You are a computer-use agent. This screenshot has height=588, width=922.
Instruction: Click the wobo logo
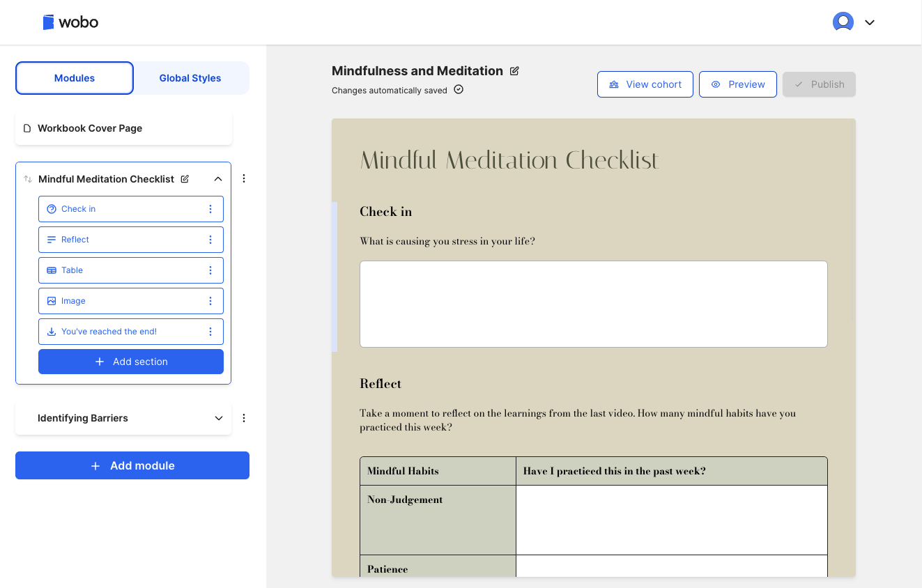tap(70, 22)
